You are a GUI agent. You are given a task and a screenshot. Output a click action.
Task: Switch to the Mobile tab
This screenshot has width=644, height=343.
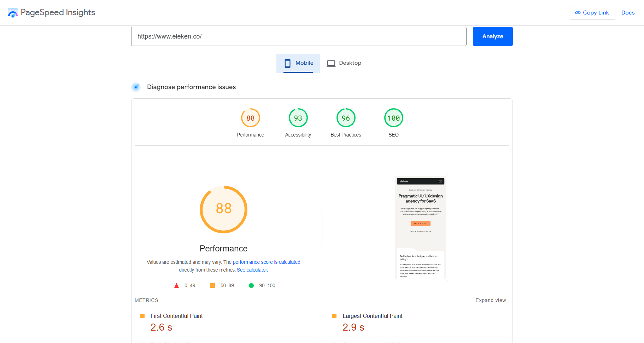(298, 63)
